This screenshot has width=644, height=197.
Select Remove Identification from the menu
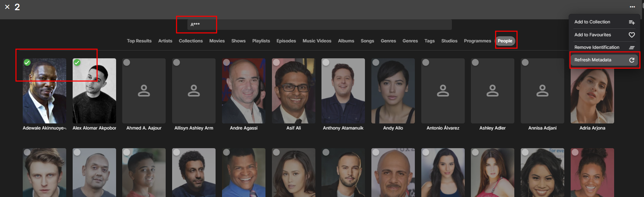[x=604, y=47]
